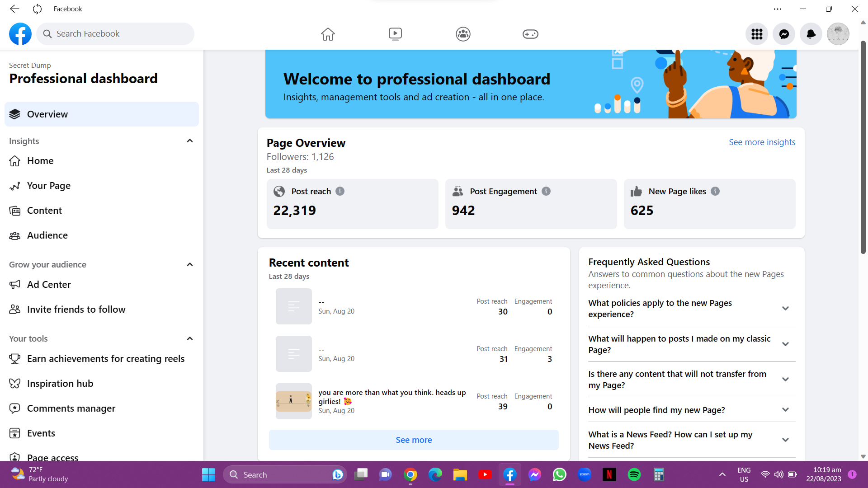Open the weather widget on the taskbar
The image size is (868, 488).
coord(40,474)
